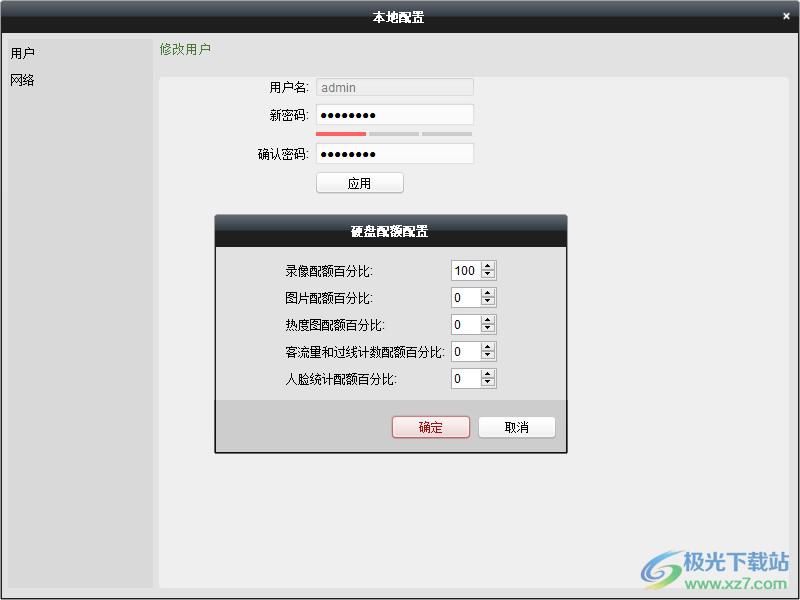
Task: Increase the 图片配额百分比 value
Action: [x=487, y=292]
